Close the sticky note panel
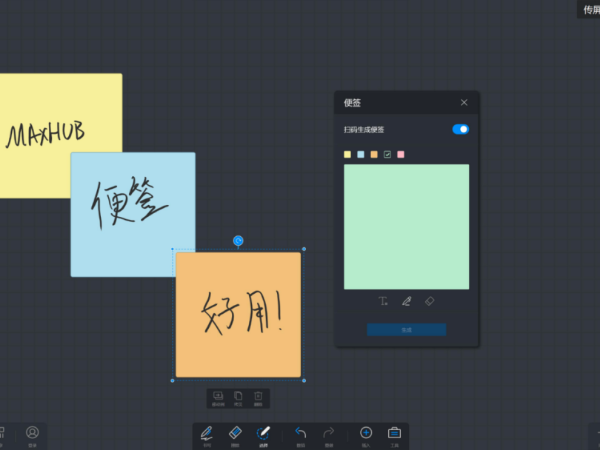The image size is (600, 450). point(464,102)
